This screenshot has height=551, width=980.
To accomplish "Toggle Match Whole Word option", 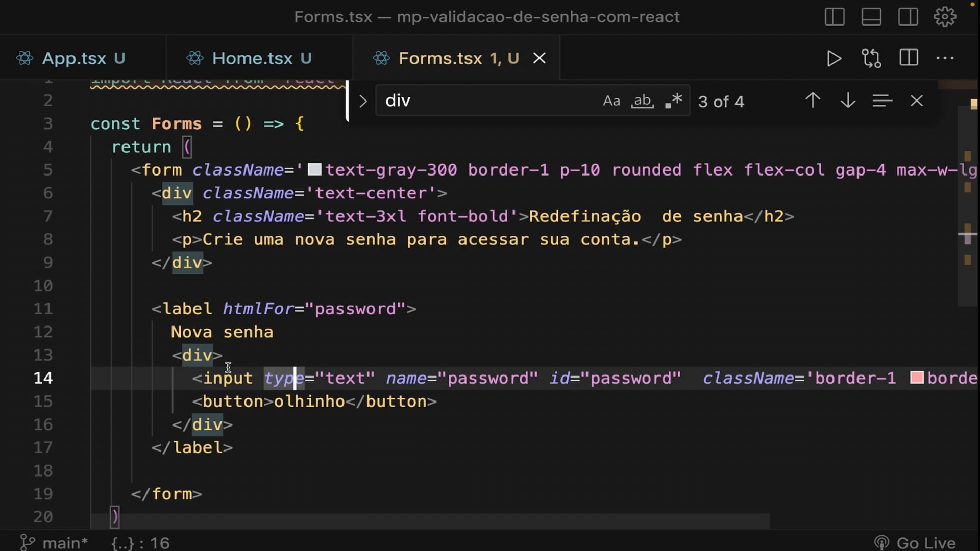I will pos(643,101).
